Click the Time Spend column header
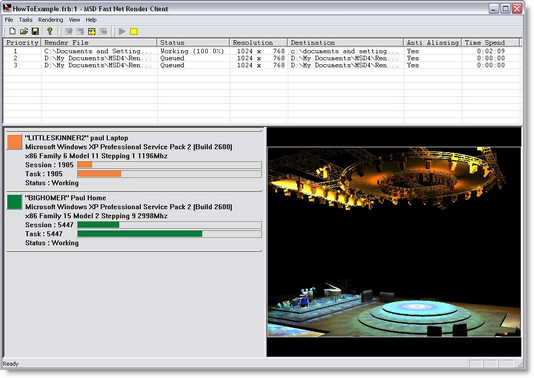 491,43
